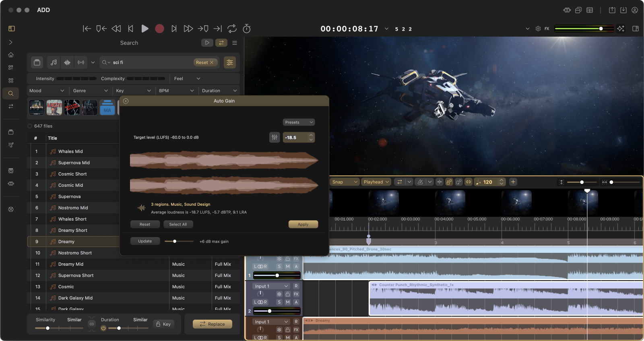This screenshot has width=644, height=341.
Task: Open the Key filter dropdown
Action: point(133,91)
